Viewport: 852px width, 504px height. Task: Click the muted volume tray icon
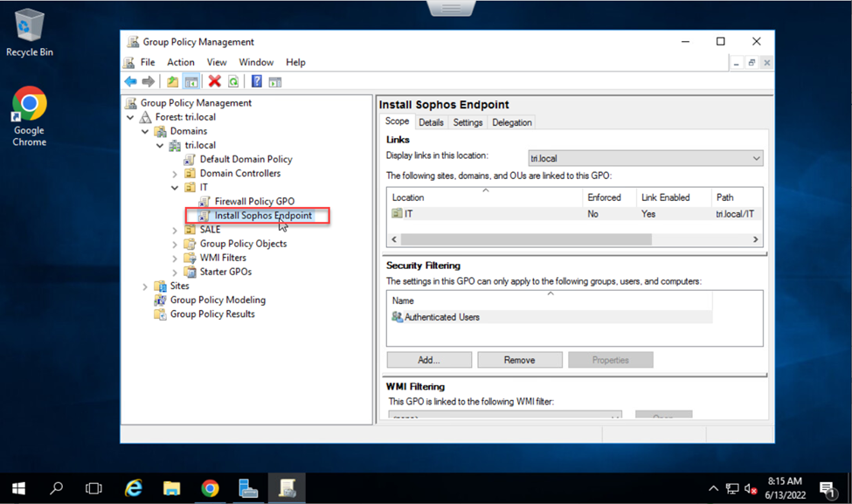coord(751,489)
